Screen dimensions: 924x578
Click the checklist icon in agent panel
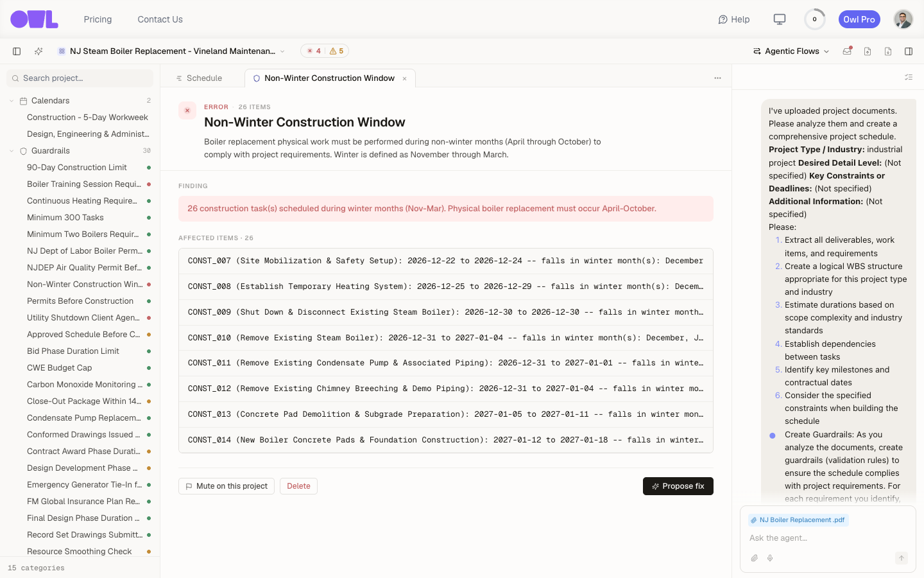tap(909, 77)
